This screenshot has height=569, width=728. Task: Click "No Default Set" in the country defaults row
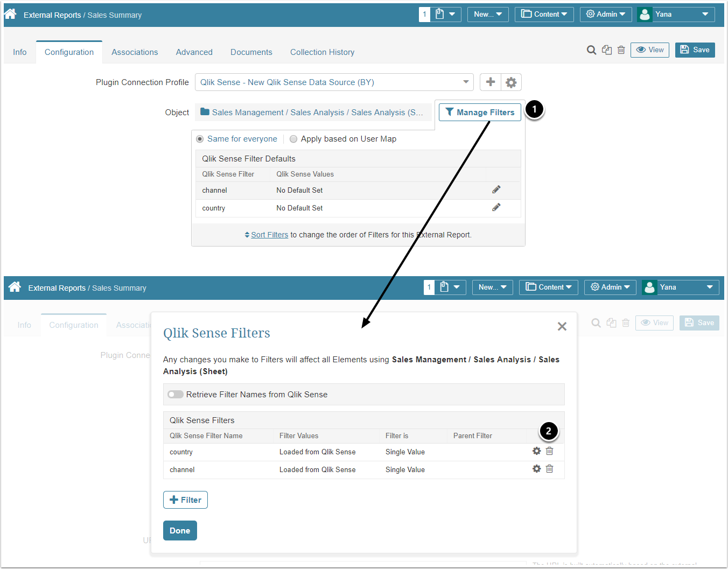(299, 208)
